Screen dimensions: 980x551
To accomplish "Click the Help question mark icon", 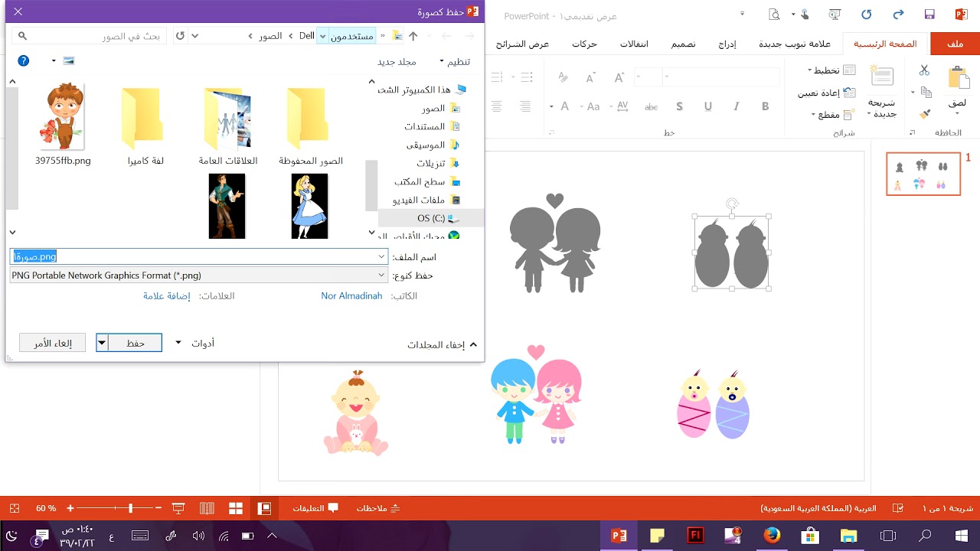I will [x=24, y=60].
